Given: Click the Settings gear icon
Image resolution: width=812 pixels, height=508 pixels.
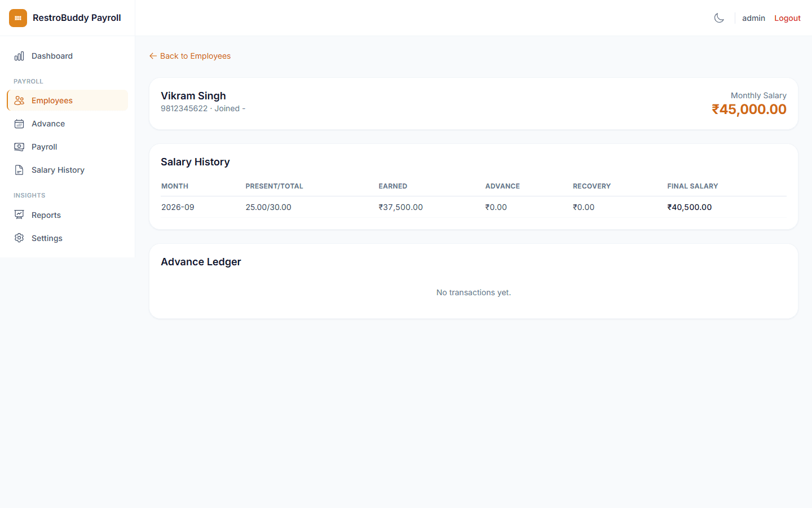Looking at the screenshot, I should click(19, 238).
